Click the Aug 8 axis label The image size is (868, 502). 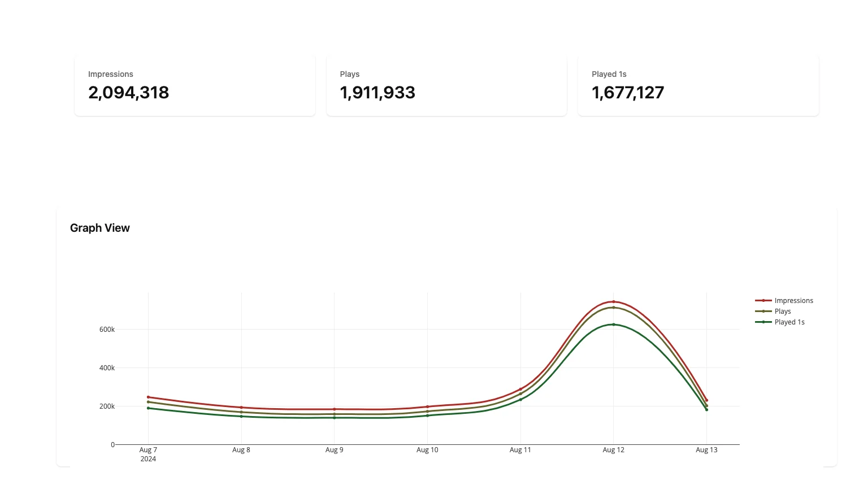click(241, 450)
